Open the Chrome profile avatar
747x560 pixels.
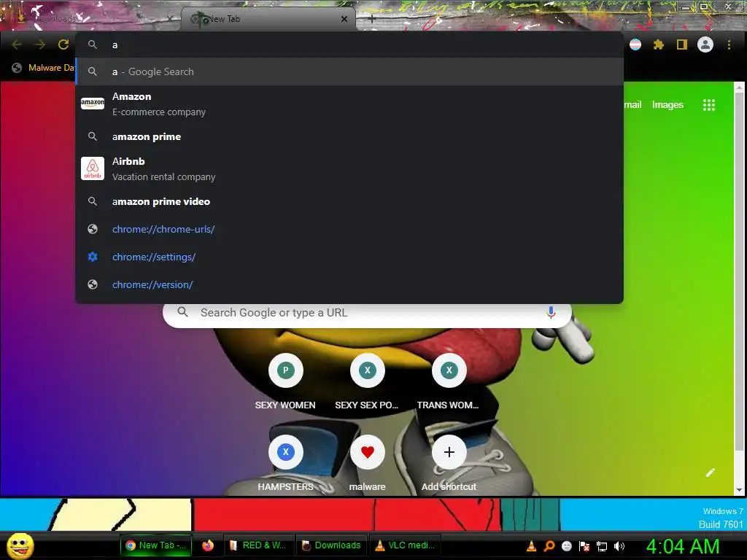(x=705, y=44)
